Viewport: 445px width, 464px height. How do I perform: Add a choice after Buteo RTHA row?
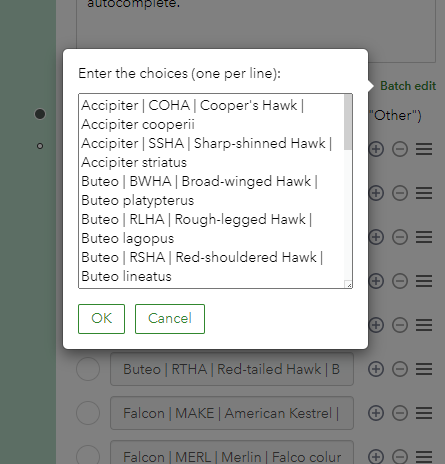tap(376, 369)
